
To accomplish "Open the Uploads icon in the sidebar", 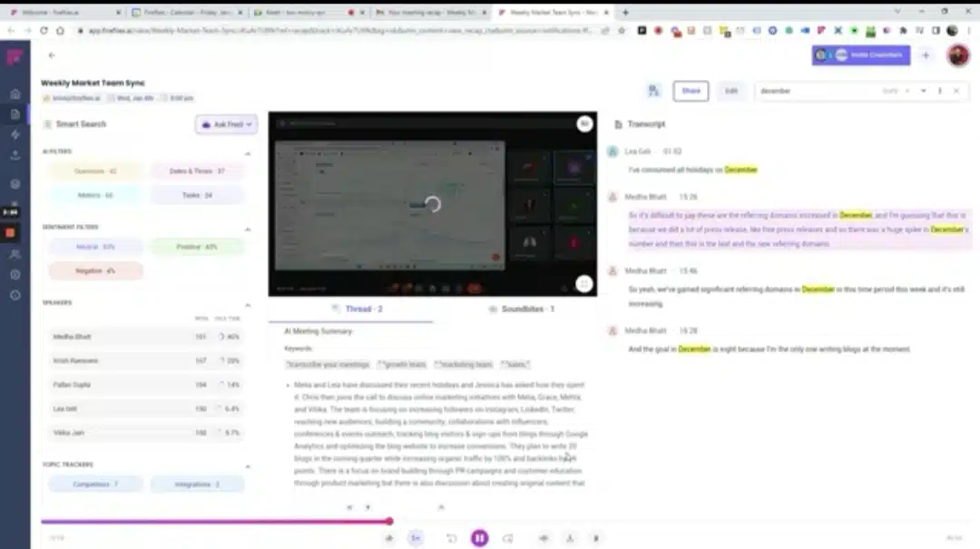I will tap(15, 155).
